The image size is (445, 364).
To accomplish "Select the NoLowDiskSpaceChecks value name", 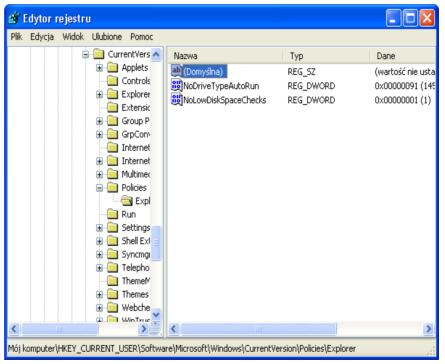I will click(x=225, y=100).
